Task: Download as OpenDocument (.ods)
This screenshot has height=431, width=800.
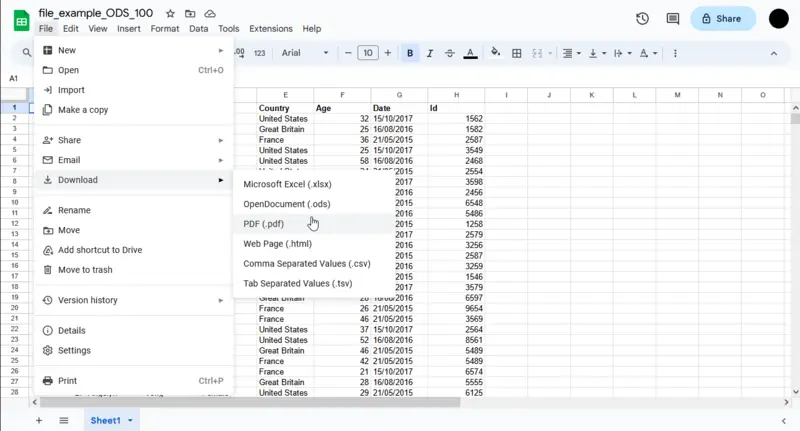Action: (x=313, y=204)
